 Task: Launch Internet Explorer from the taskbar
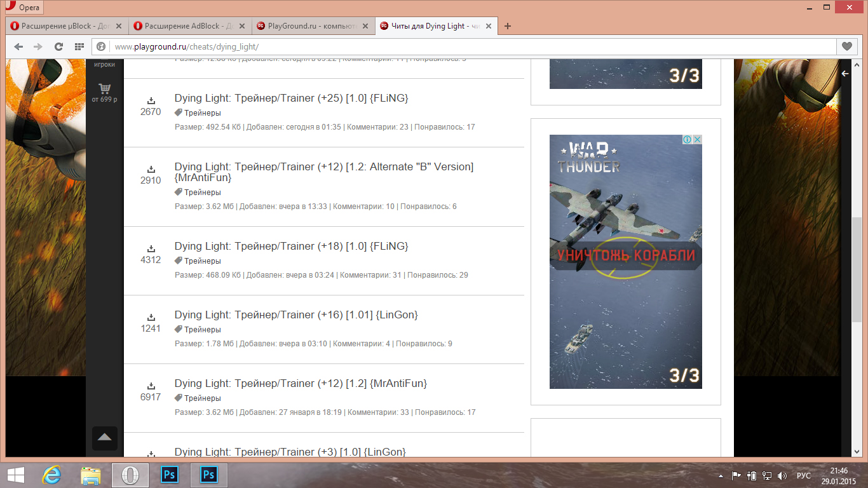[x=51, y=475]
